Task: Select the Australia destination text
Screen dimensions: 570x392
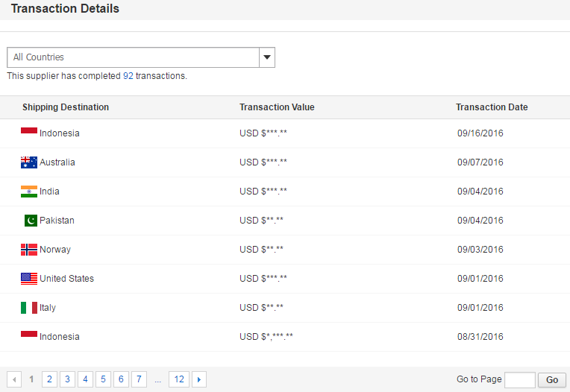Action: pos(57,162)
